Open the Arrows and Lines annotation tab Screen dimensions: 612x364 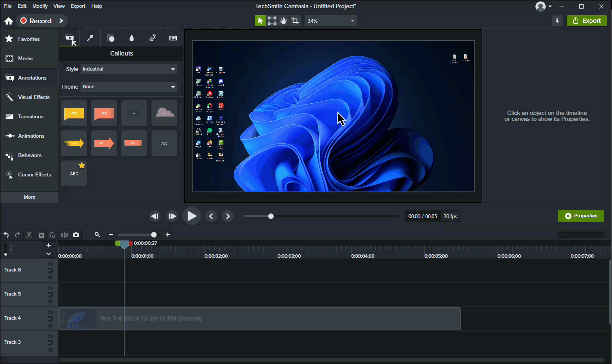(90, 38)
